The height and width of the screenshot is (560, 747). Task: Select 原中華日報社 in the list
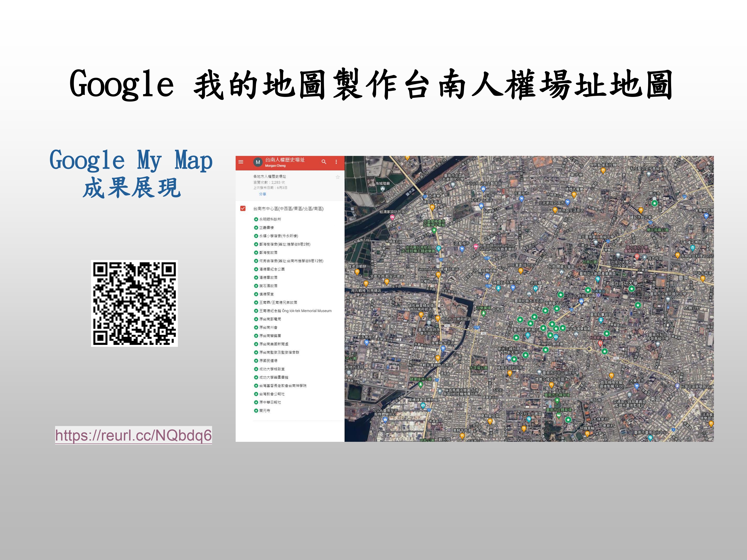point(267,402)
